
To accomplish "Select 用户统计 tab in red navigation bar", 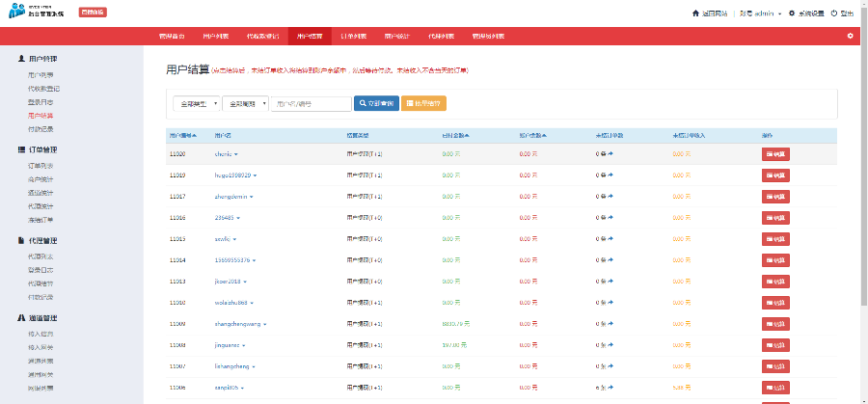I will [x=397, y=36].
